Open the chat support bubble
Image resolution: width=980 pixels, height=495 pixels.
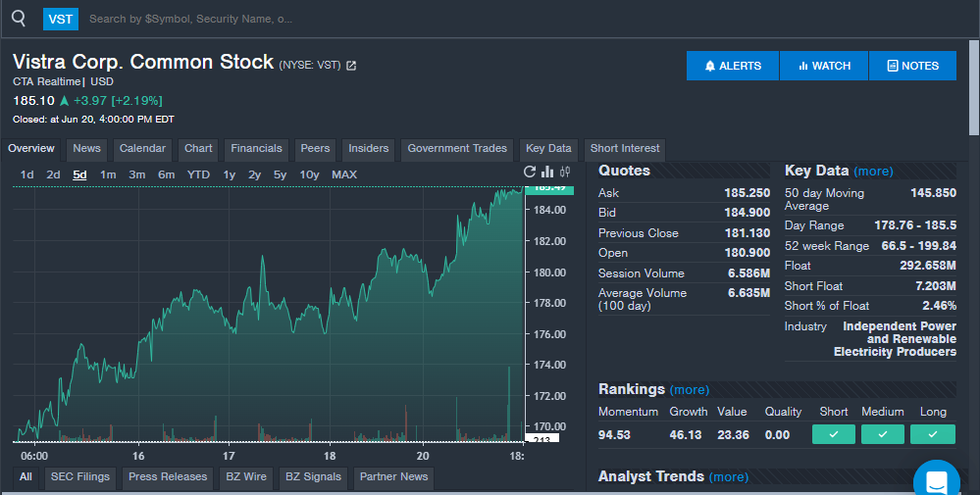(x=936, y=480)
